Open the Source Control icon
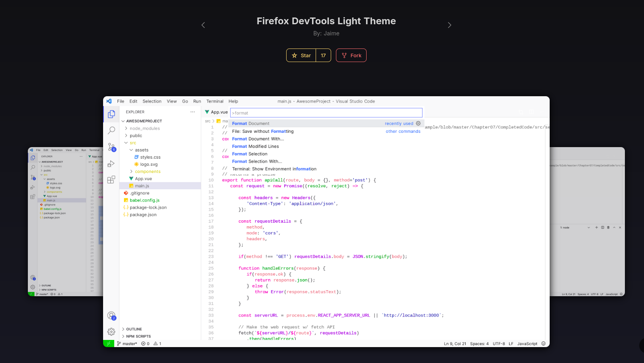The width and height of the screenshot is (644, 363). 111,147
